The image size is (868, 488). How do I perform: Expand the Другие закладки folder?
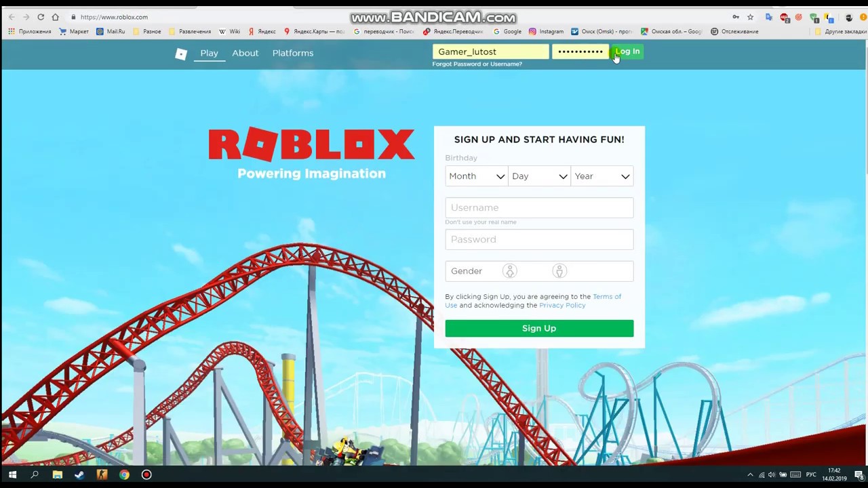click(x=841, y=31)
